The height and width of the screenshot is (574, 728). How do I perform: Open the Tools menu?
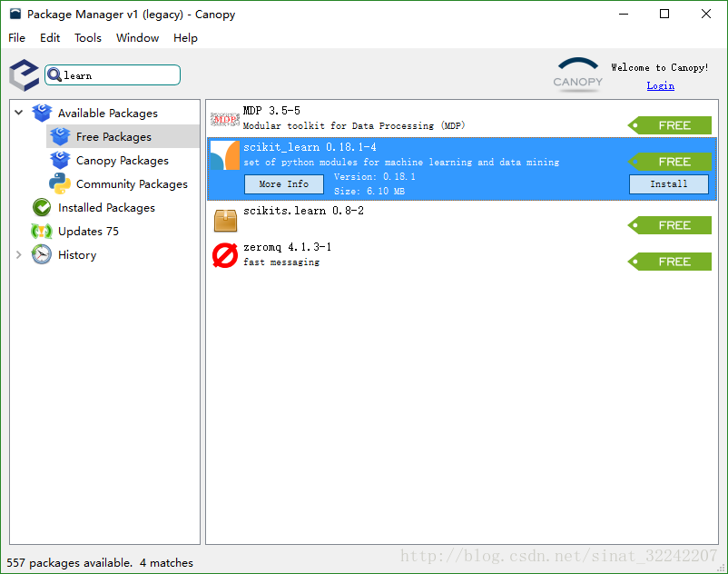[x=88, y=37]
